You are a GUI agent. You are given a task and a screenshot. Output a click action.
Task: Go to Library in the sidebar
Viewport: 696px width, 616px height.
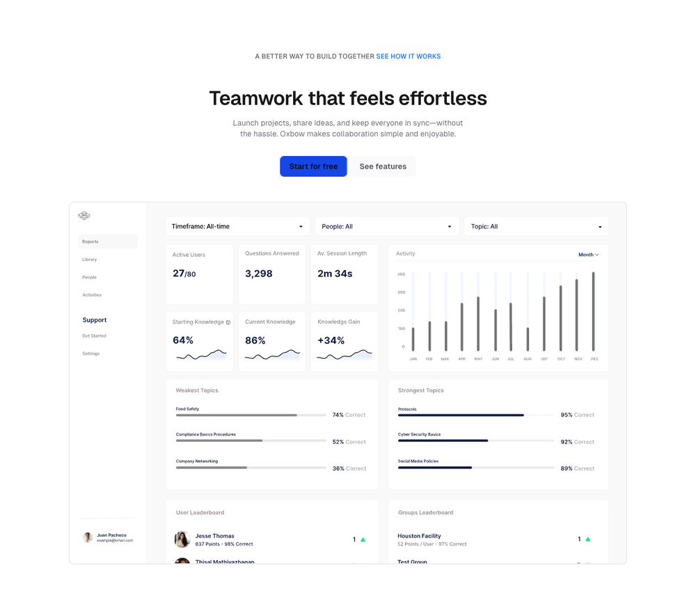click(x=90, y=260)
